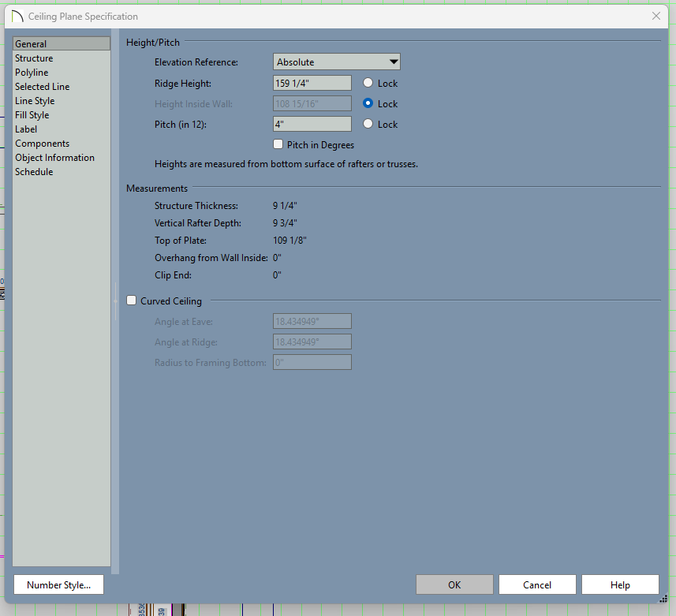Open the Structure panel
The height and width of the screenshot is (616, 676).
pos(34,58)
